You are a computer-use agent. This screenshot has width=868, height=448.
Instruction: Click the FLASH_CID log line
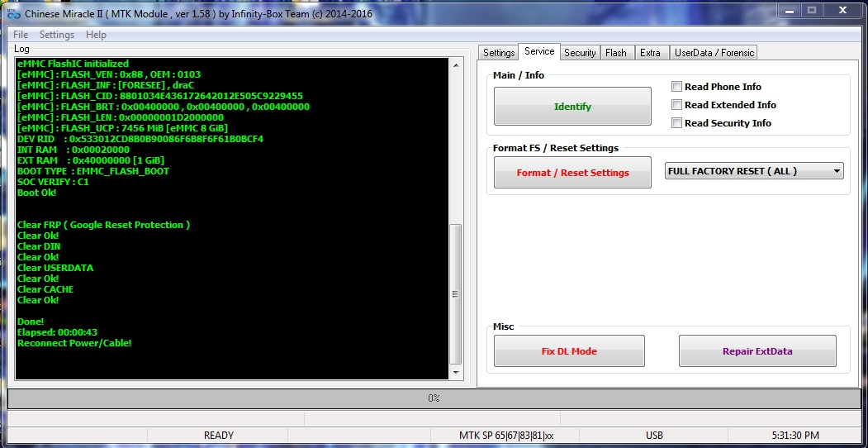pos(160,96)
